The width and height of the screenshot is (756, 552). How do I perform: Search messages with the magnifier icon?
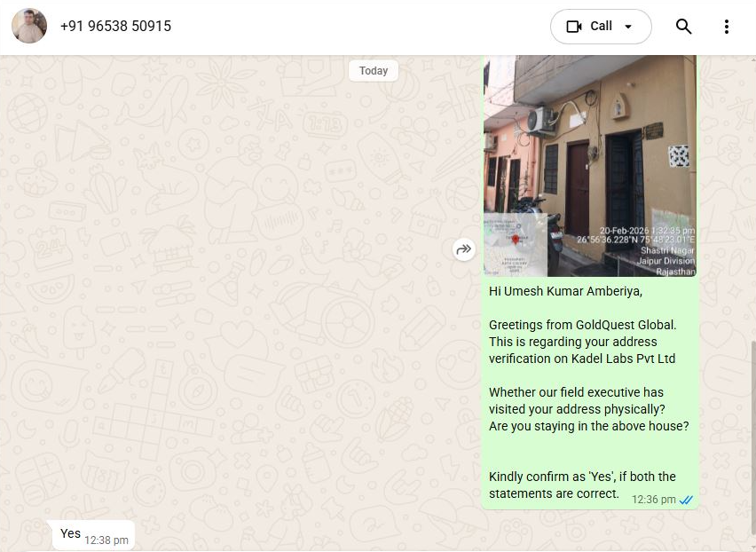pos(683,27)
